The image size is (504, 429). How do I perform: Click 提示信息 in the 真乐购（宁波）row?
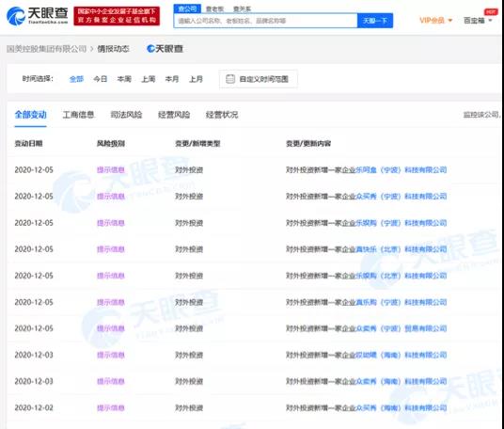tap(111, 302)
